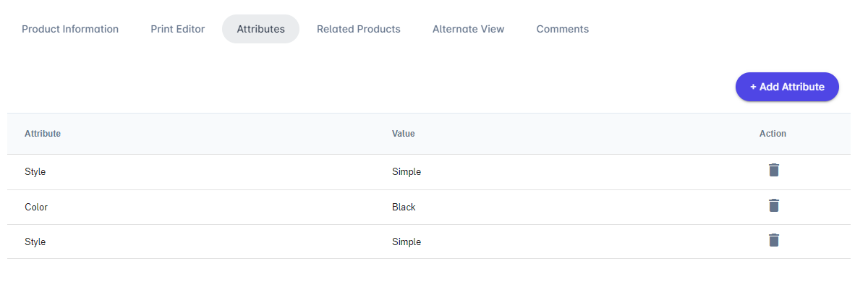
Task: Click the Attribute column header
Action: pyautogui.click(x=43, y=134)
